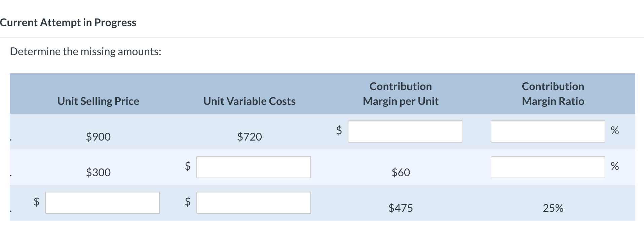Click the percent sign beside first ratio field

[615, 131]
